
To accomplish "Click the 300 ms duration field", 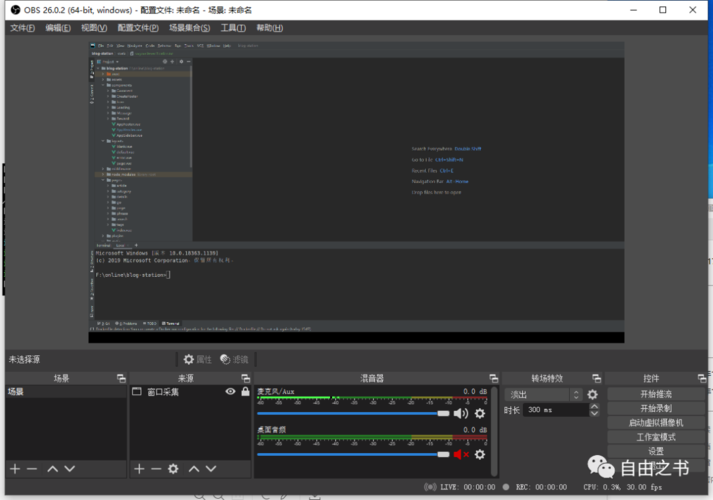I will click(x=556, y=410).
